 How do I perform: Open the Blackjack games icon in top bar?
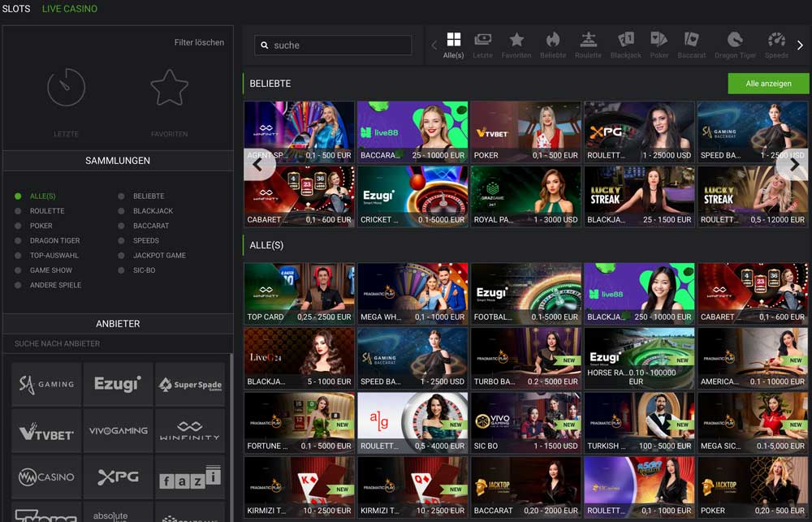[x=625, y=41]
